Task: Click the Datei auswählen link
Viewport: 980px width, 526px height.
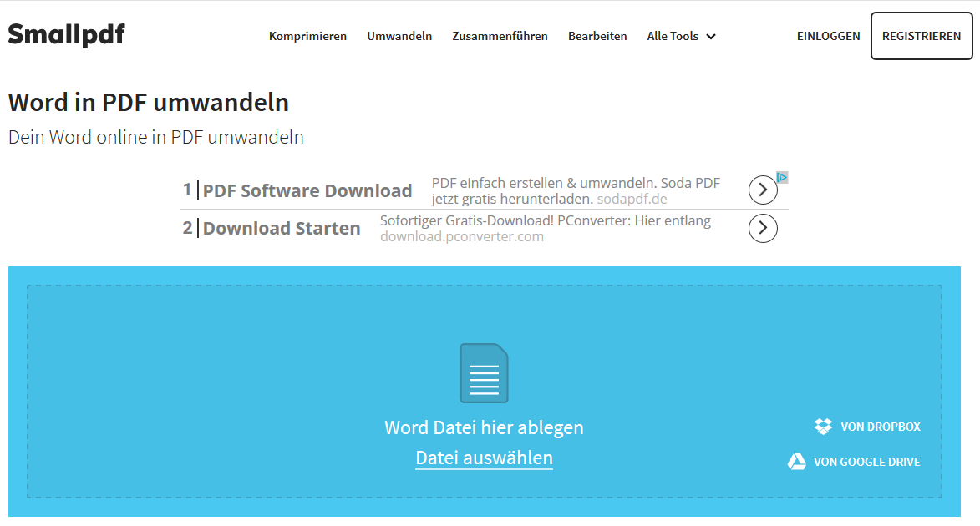Action: pos(484,458)
